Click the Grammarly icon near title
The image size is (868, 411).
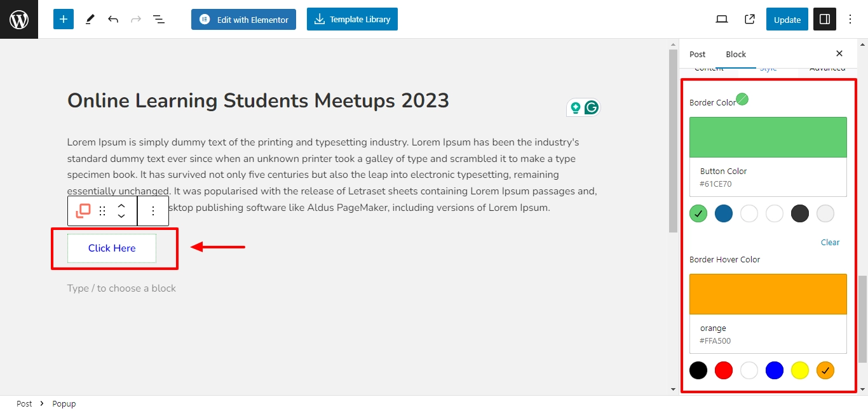click(592, 108)
